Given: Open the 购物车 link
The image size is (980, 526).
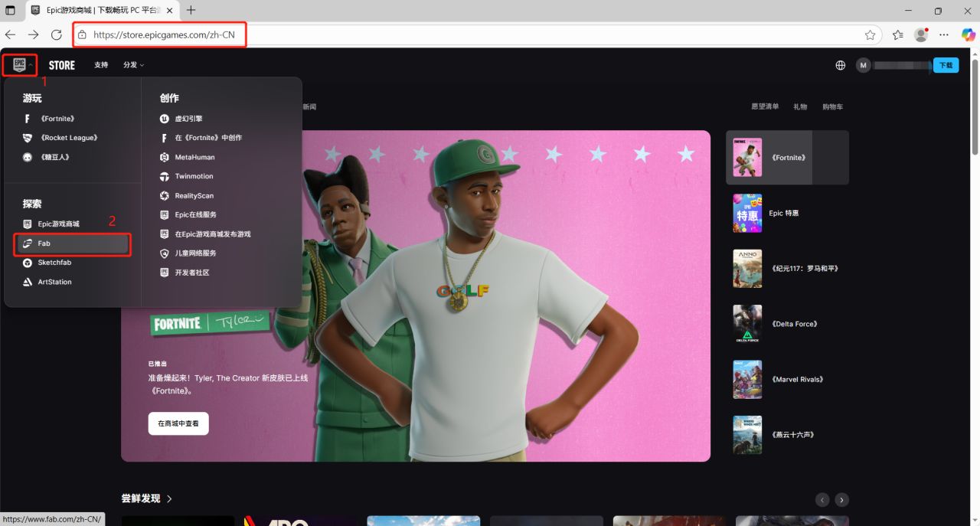Looking at the screenshot, I should 833,106.
